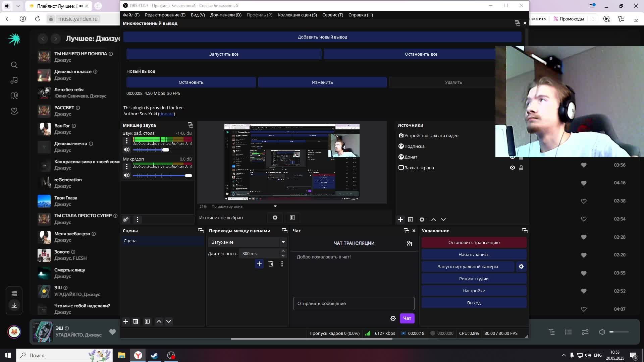Toggle visibility of Захват экрана source

(x=513, y=168)
